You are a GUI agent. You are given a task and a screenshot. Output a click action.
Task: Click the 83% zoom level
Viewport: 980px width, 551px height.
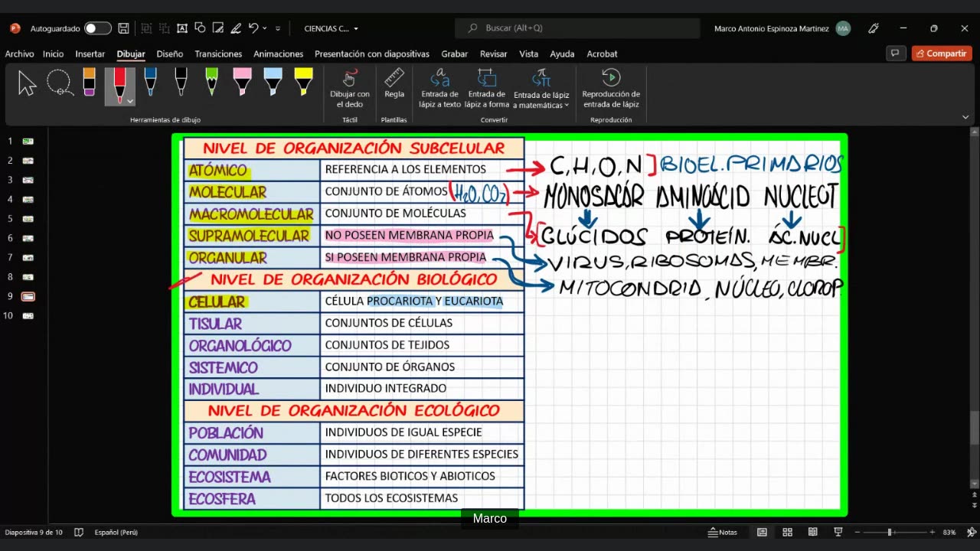click(x=949, y=532)
